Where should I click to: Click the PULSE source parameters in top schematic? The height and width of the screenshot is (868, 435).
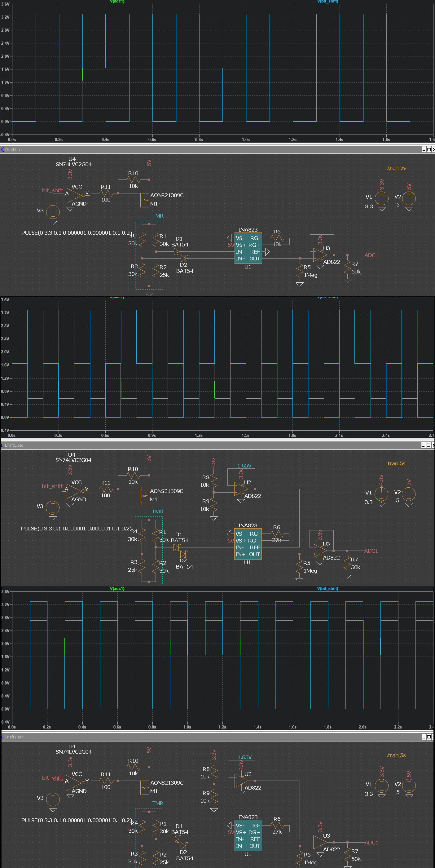click(x=77, y=233)
